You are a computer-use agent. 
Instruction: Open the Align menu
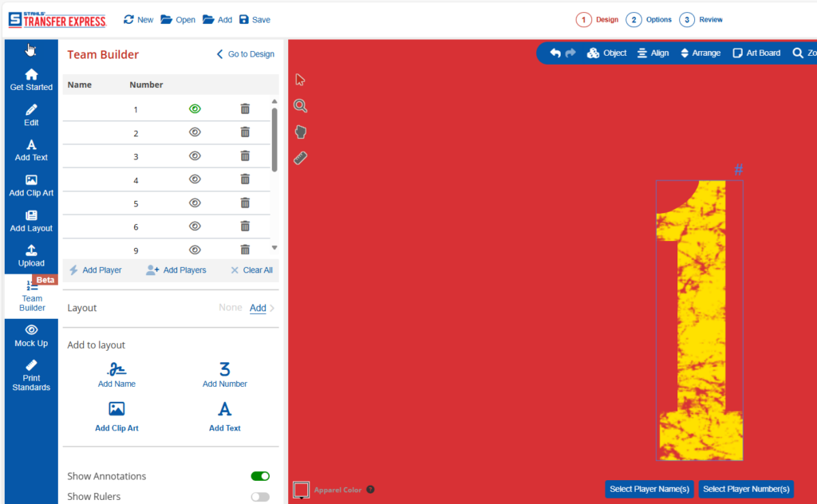(653, 53)
